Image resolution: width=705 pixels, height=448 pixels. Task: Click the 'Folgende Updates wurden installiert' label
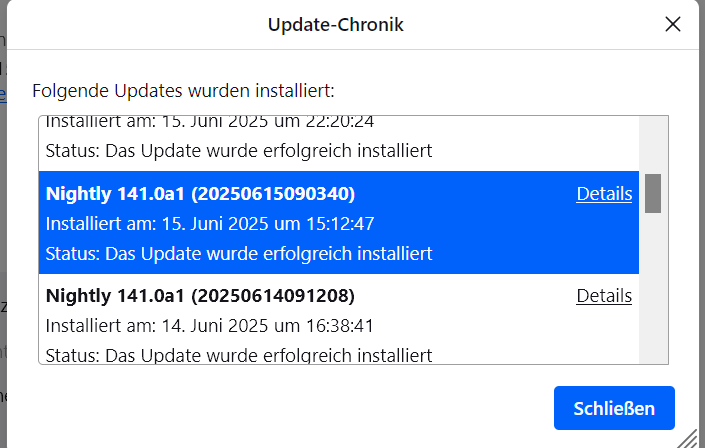pos(183,91)
